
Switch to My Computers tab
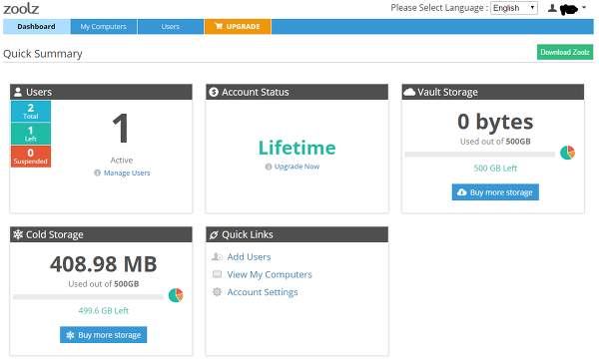103,26
